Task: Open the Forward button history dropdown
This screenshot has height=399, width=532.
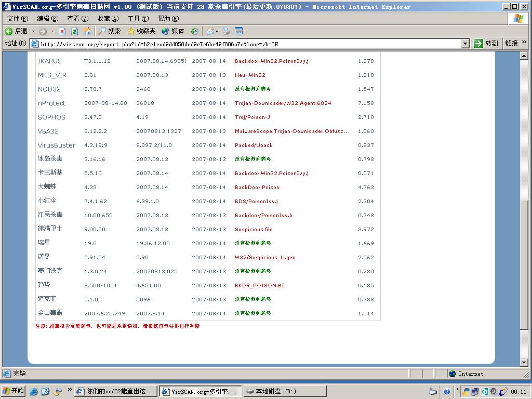Action: 52,32
